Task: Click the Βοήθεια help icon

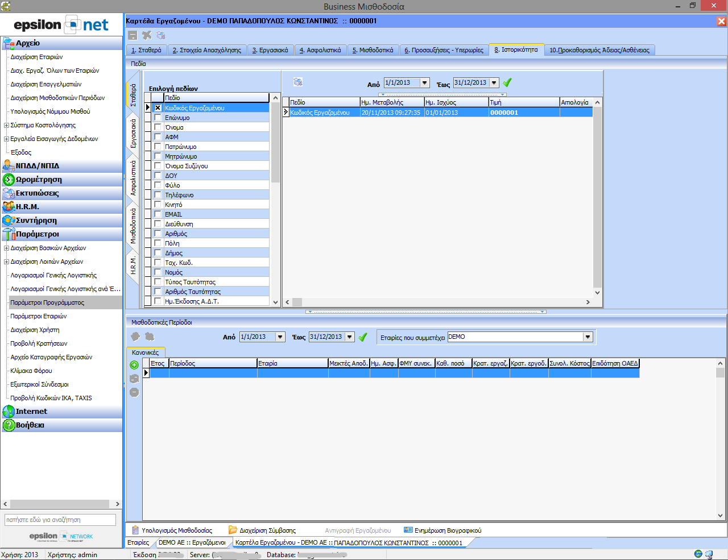Action: (x=9, y=425)
